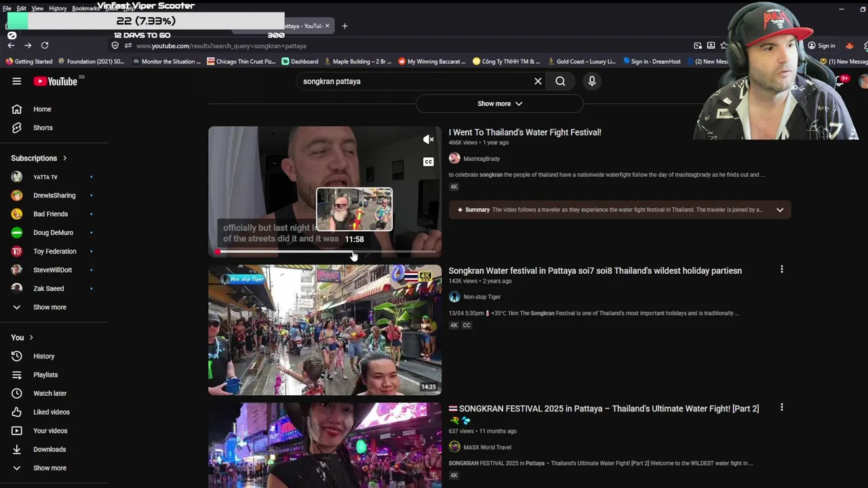
Task: Go to the YouTube logo home page
Action: [56, 81]
